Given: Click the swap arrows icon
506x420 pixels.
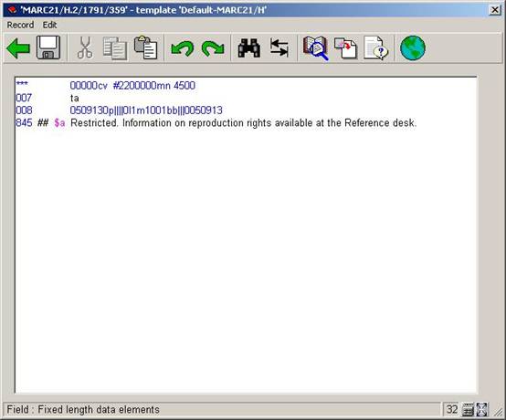Looking at the screenshot, I should 279,48.
